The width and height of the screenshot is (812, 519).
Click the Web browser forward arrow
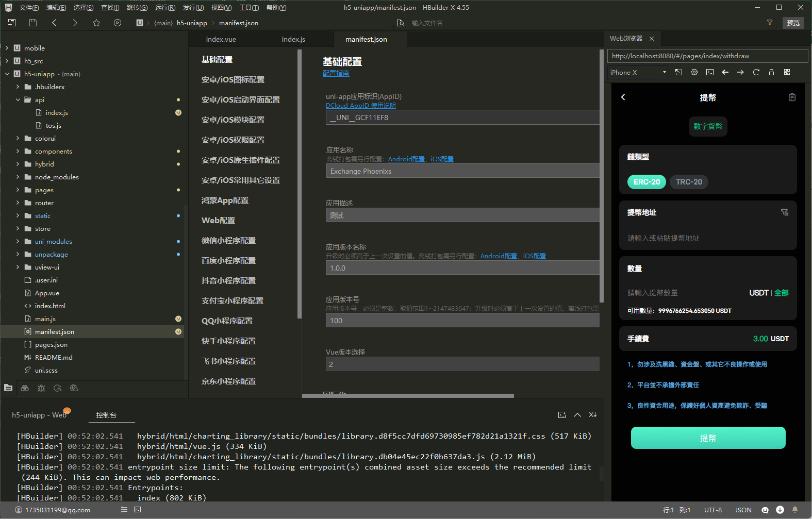coord(741,72)
